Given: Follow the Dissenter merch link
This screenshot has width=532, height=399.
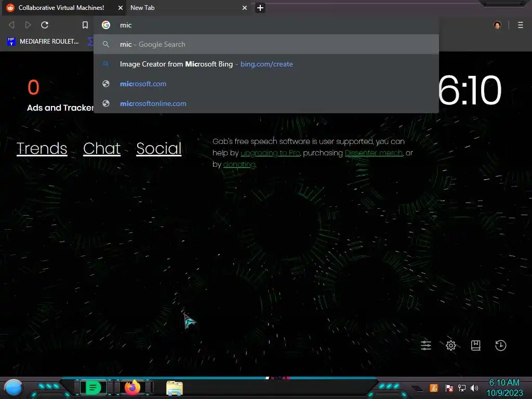Looking at the screenshot, I should point(374,153).
